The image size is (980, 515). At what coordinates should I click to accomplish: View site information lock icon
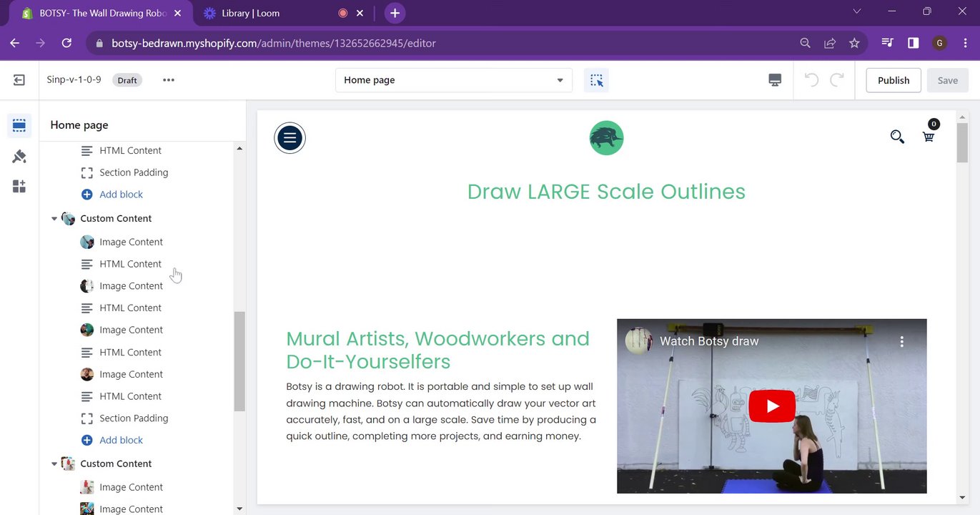tap(99, 43)
